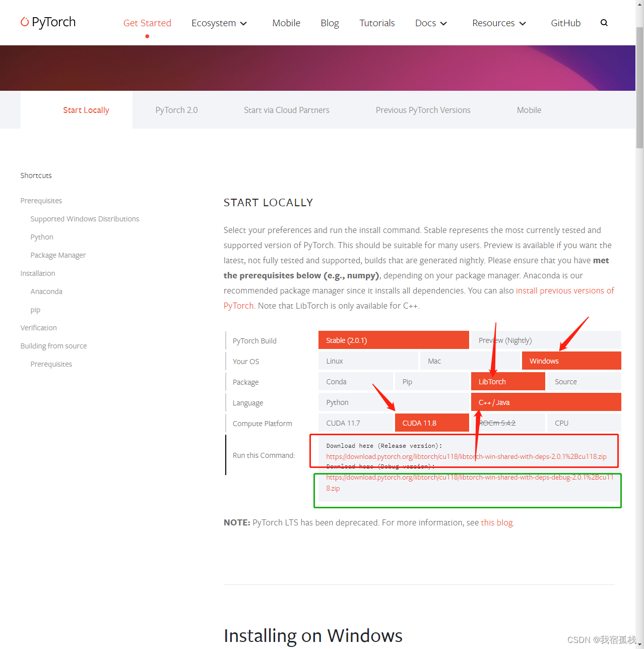Viewport: 644px width, 649px height.
Task: Choose Windows as your OS
Action: (571, 361)
